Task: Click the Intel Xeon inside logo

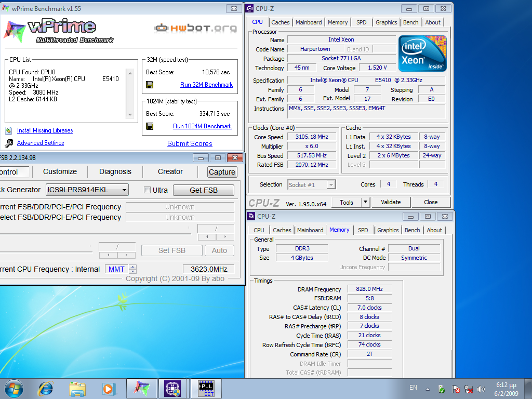Action: [422, 54]
